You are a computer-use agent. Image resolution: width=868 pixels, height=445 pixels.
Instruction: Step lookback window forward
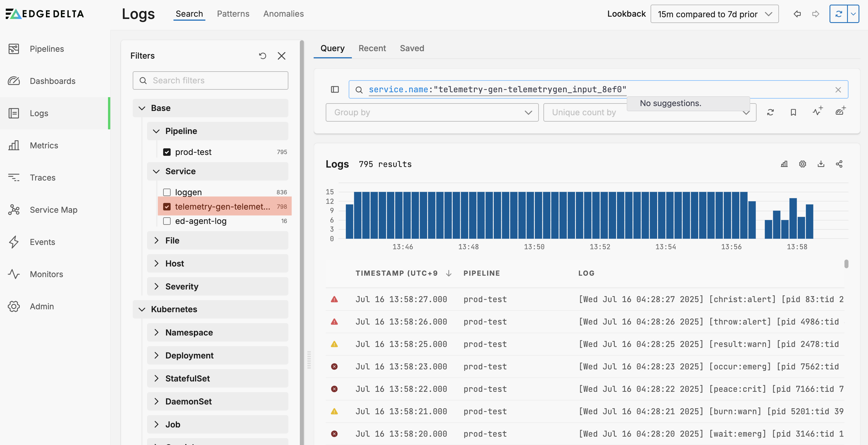pos(815,14)
